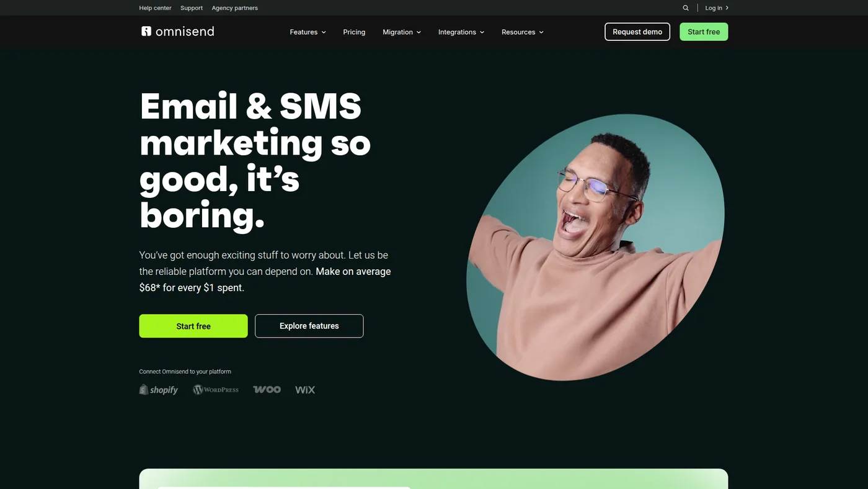Expand the Features dropdown menu

[308, 32]
